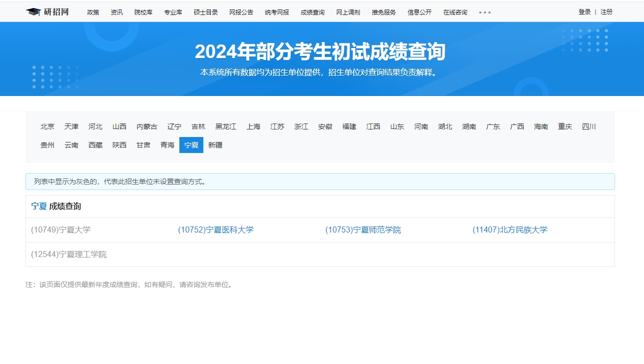Image resolution: width=644 pixels, height=364 pixels.
Task: Select the 河北 province tab
Action: pos(95,126)
